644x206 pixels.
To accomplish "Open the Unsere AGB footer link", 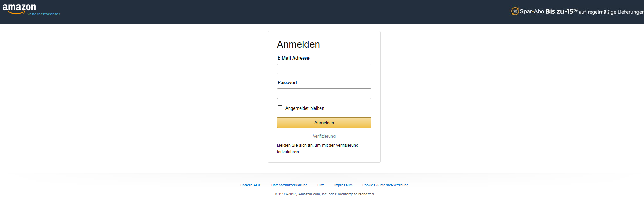I will pos(251,185).
